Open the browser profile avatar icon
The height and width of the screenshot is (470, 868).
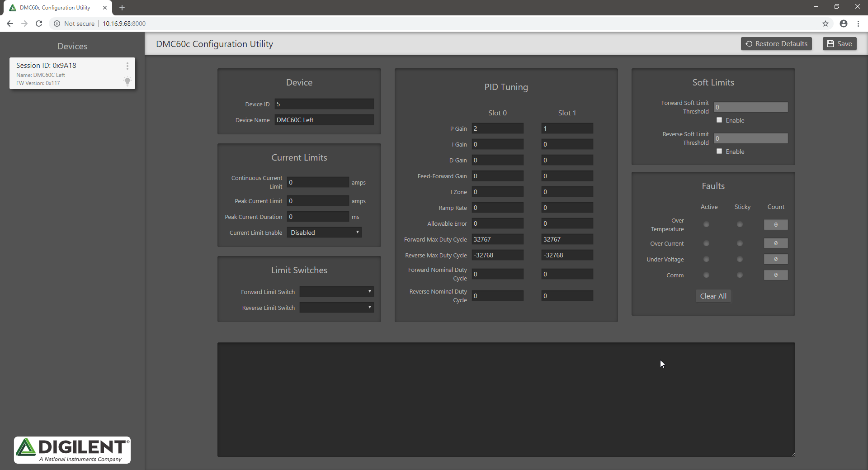(844, 24)
